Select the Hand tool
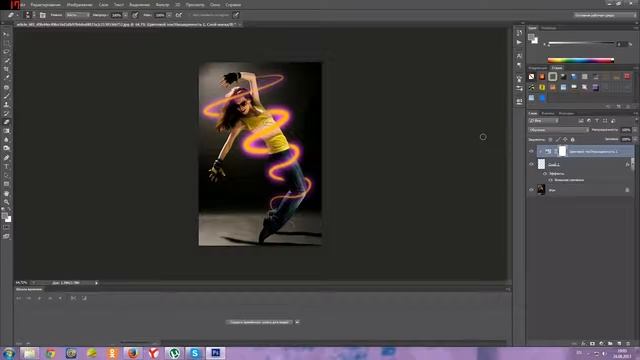The image size is (640, 360). [6, 193]
